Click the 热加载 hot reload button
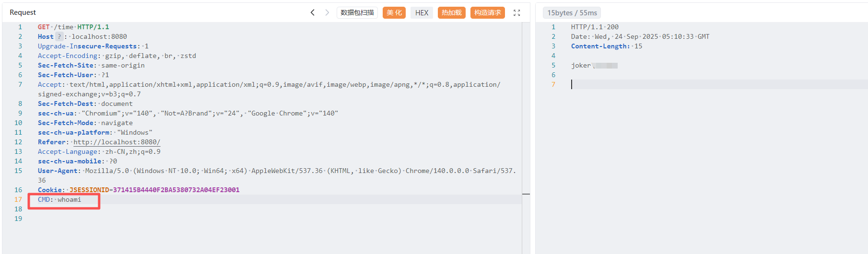The height and width of the screenshot is (254, 868). [x=451, y=12]
